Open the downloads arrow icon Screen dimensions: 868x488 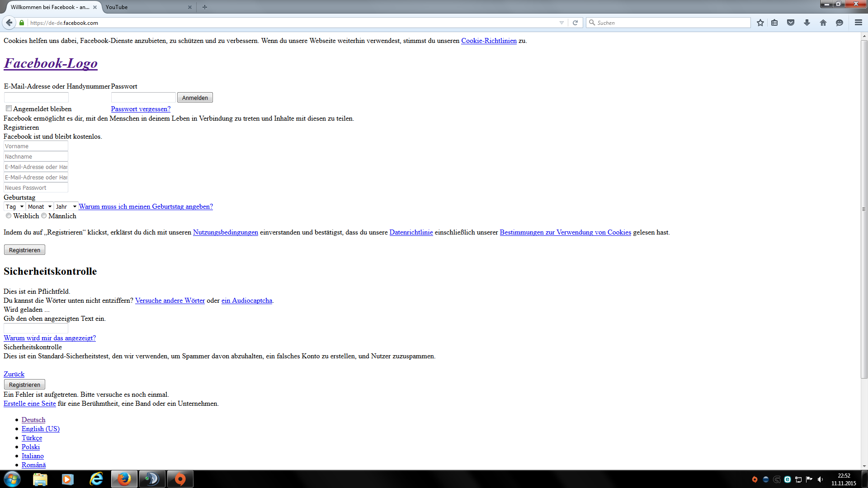point(807,23)
